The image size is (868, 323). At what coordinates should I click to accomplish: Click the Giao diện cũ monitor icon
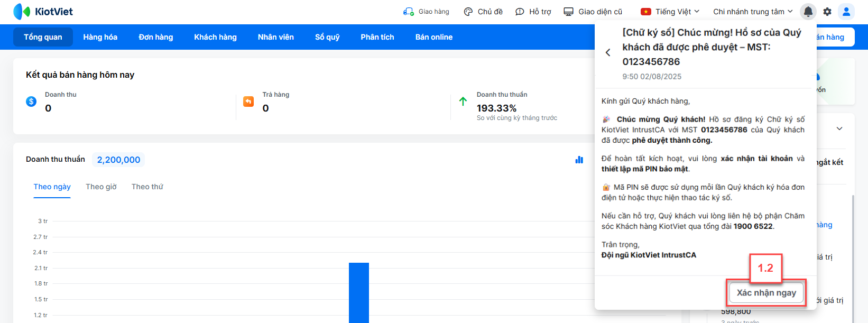[x=568, y=12]
